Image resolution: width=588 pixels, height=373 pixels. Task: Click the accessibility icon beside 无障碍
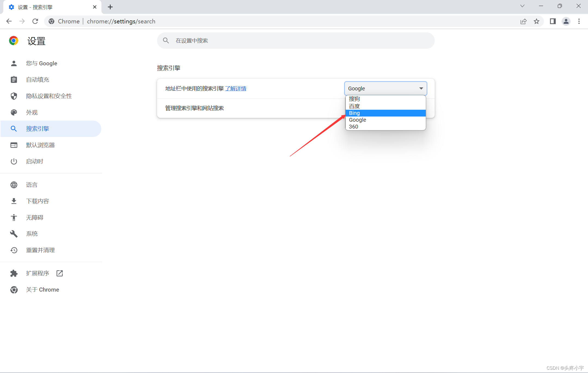click(x=14, y=218)
